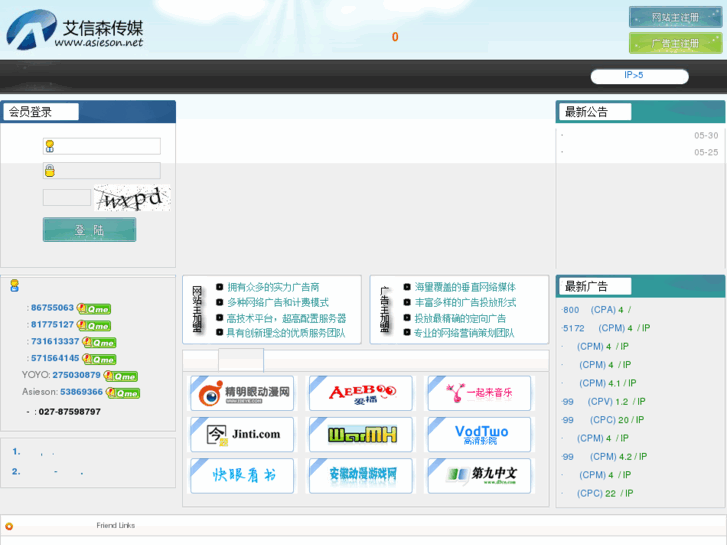Click 专业的网络营销策划团队 text
This screenshot has width=727, height=545.
pyautogui.click(x=464, y=333)
